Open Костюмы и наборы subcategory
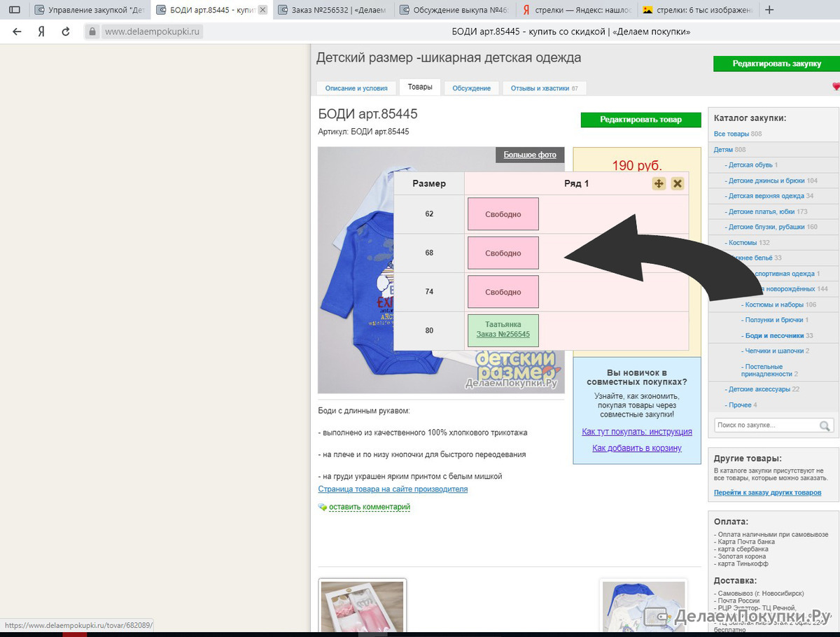 pyautogui.click(x=775, y=304)
